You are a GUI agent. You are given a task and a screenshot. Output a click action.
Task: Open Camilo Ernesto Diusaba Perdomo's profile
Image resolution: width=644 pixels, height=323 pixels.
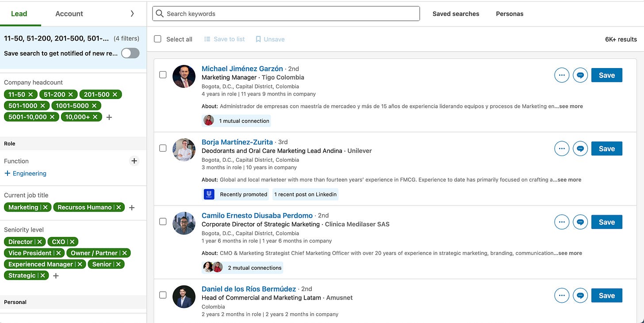(x=257, y=215)
